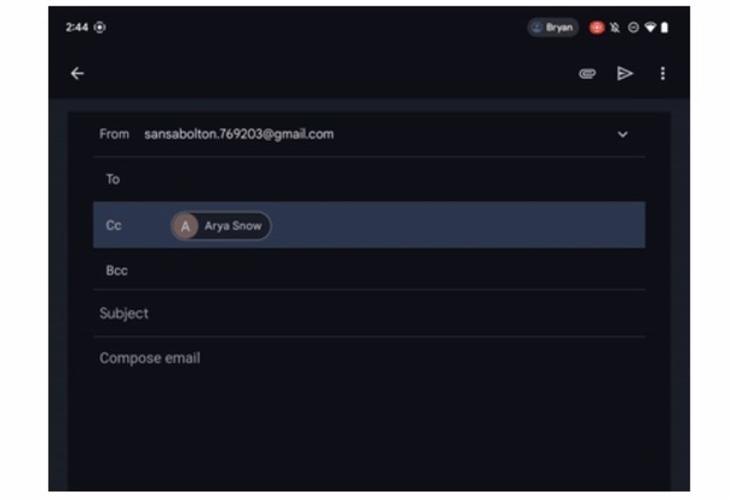Click the battery status icon

(665, 27)
